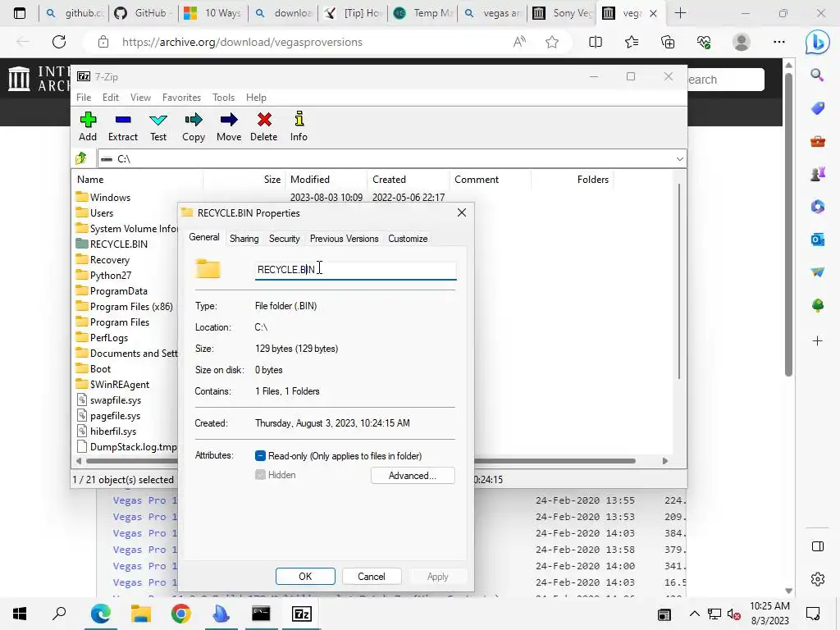The image size is (840, 630).
Task: Click File Explorer icon on the taskbar
Action: (141, 614)
